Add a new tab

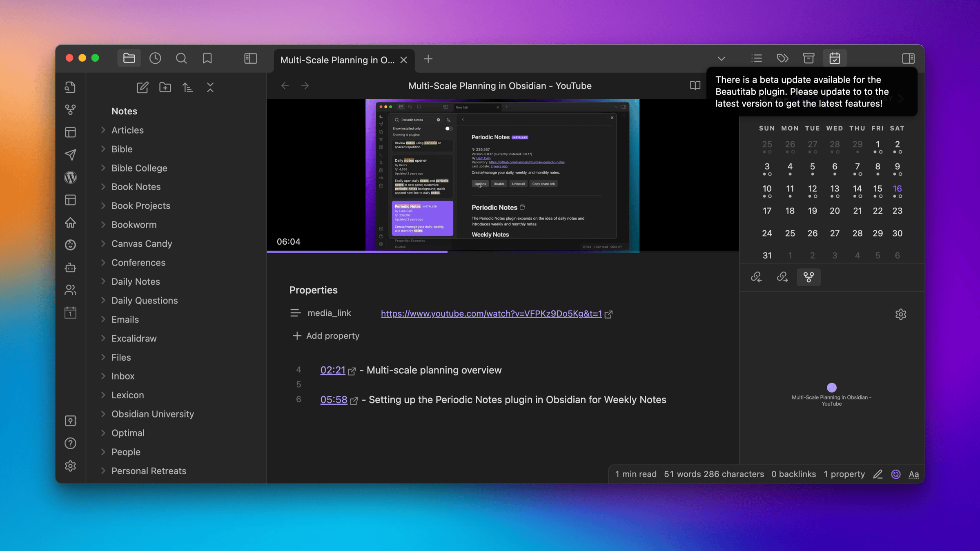click(428, 59)
